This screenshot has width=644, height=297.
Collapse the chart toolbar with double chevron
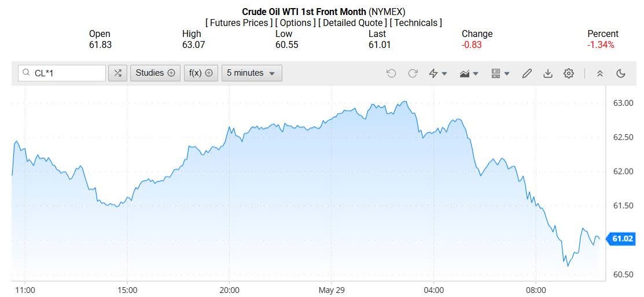600,73
